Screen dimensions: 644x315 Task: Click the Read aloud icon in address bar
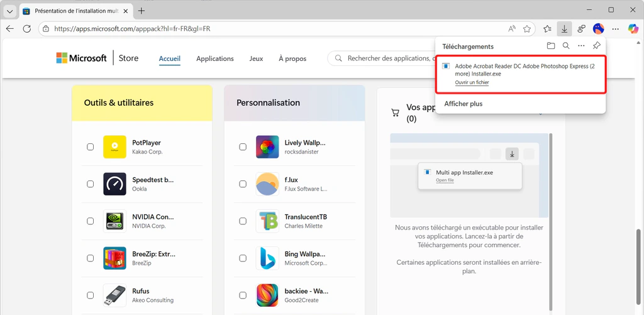point(512,29)
